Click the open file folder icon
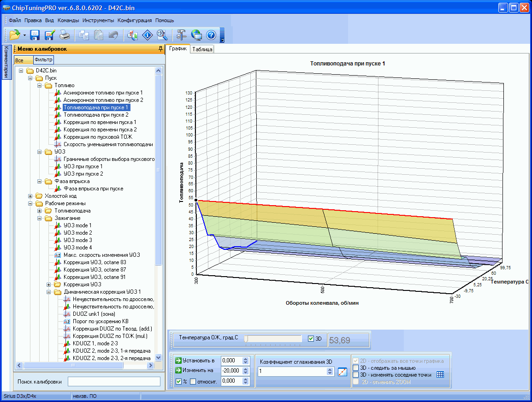Screen dimensions: 532x402 [x=14, y=35]
